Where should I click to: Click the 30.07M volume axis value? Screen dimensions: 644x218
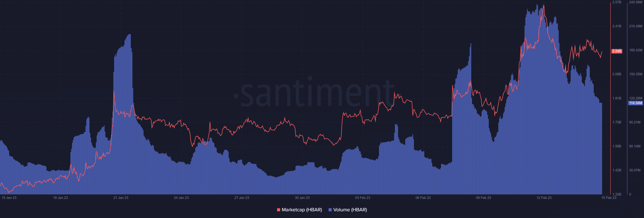635,170
